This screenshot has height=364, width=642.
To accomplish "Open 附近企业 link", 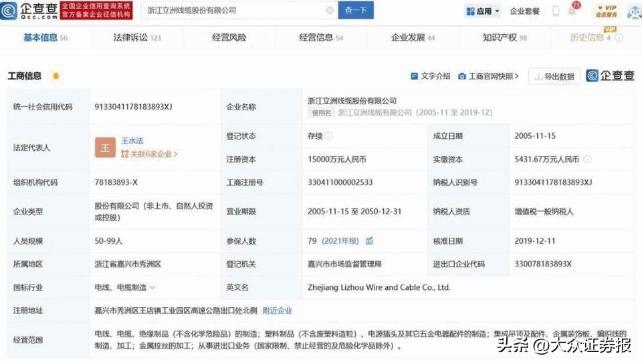I will coord(277,311).
